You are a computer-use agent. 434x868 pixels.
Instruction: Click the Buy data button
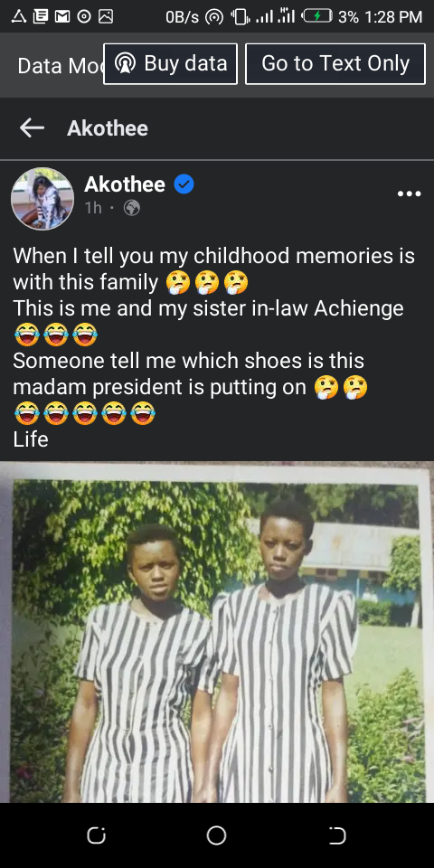[171, 64]
